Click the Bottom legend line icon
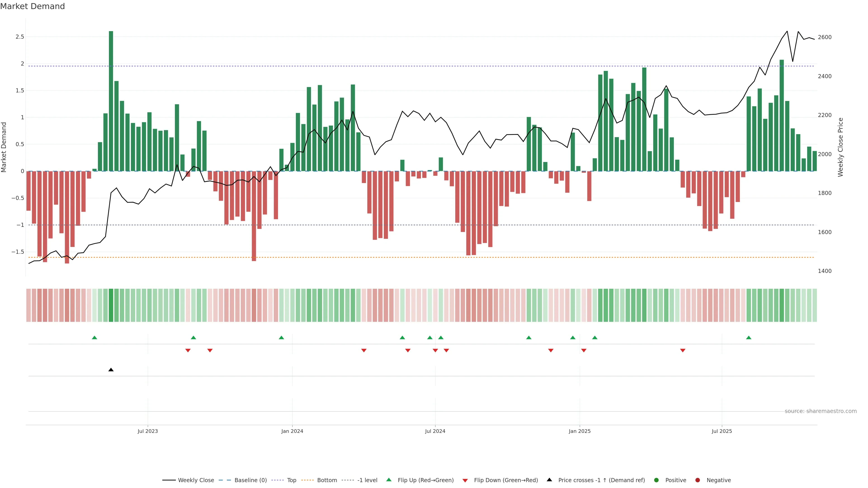Screen dimensions: 868x488 click(x=307, y=480)
